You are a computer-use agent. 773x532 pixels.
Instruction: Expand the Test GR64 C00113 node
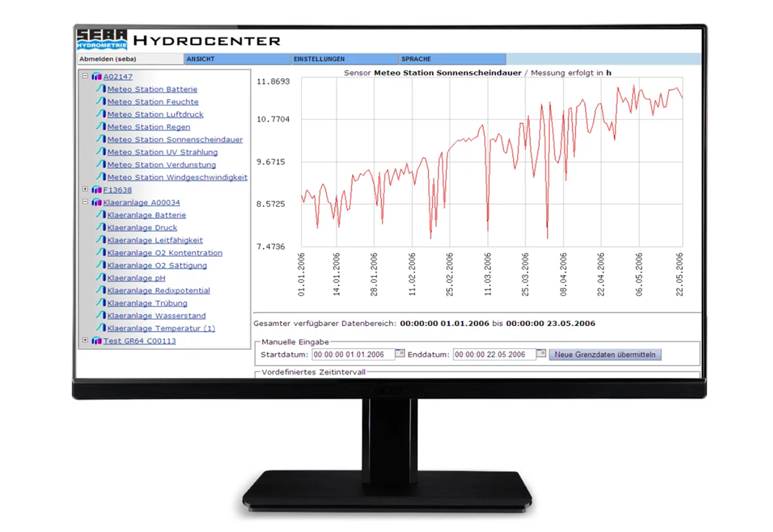coord(85,340)
